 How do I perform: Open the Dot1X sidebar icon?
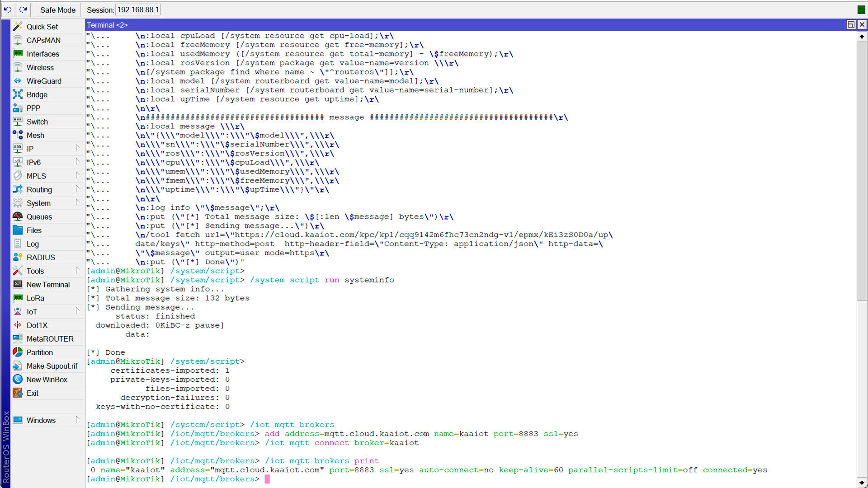18,325
